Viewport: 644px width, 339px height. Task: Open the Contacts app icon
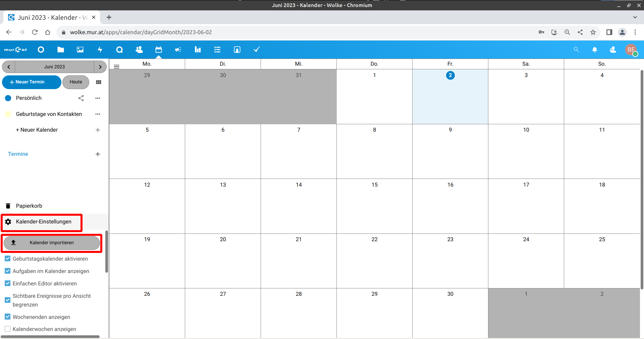tap(139, 50)
